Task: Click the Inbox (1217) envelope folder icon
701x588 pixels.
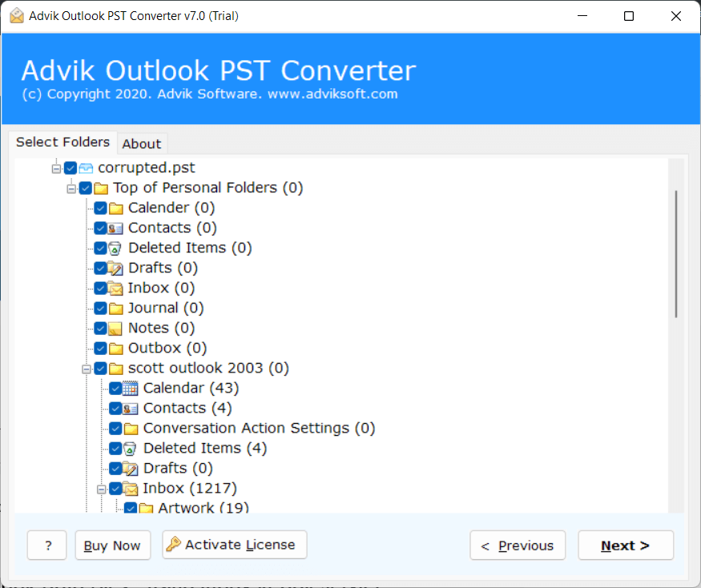Action: 131,489
